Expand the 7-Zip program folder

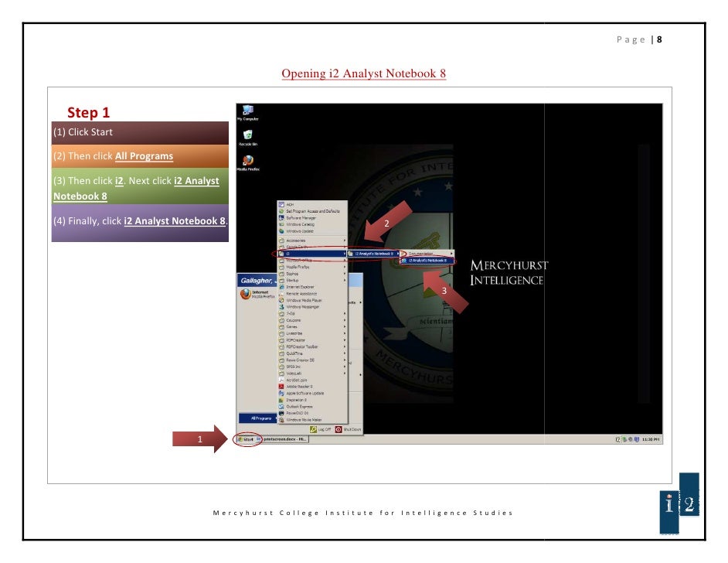(312, 313)
